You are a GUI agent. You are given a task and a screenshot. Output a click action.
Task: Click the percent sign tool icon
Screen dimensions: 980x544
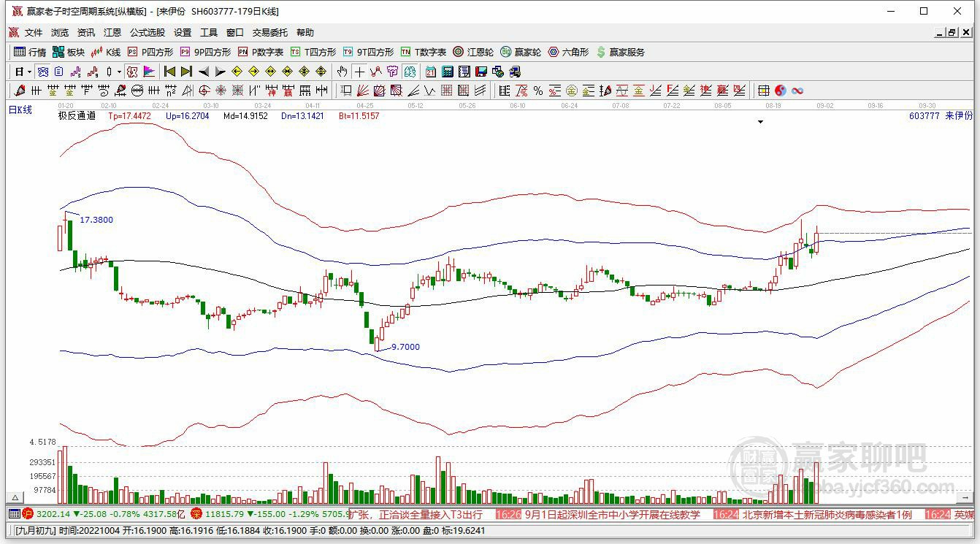[538, 91]
